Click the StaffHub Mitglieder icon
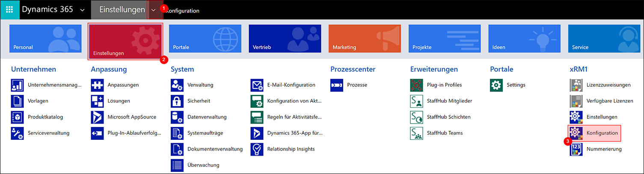 click(x=416, y=101)
